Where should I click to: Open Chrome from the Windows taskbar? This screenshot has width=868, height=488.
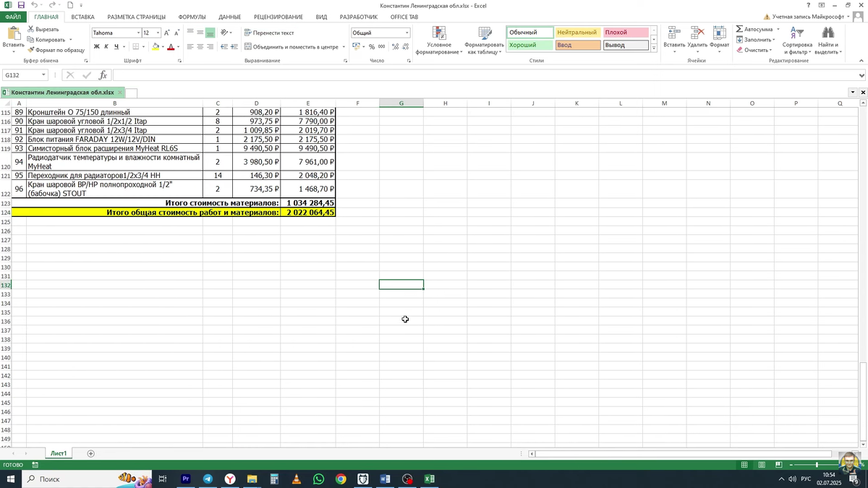click(x=341, y=479)
